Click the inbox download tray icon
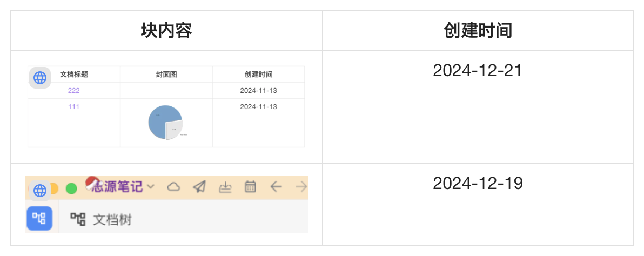Image resolution: width=644 pixels, height=256 pixels. coord(225,187)
